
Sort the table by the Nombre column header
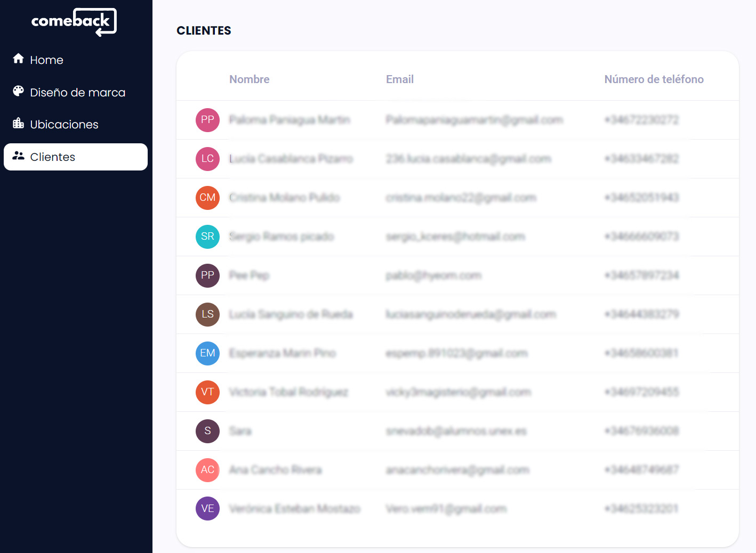pos(249,79)
